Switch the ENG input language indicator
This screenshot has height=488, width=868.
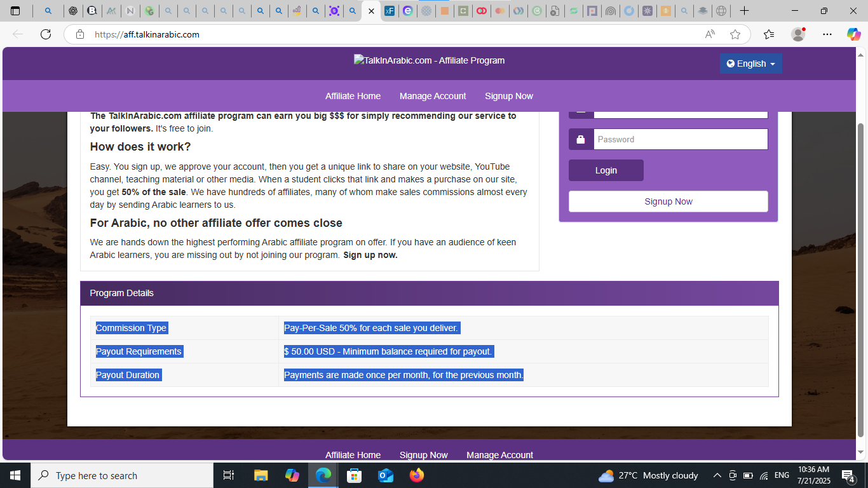click(782, 475)
